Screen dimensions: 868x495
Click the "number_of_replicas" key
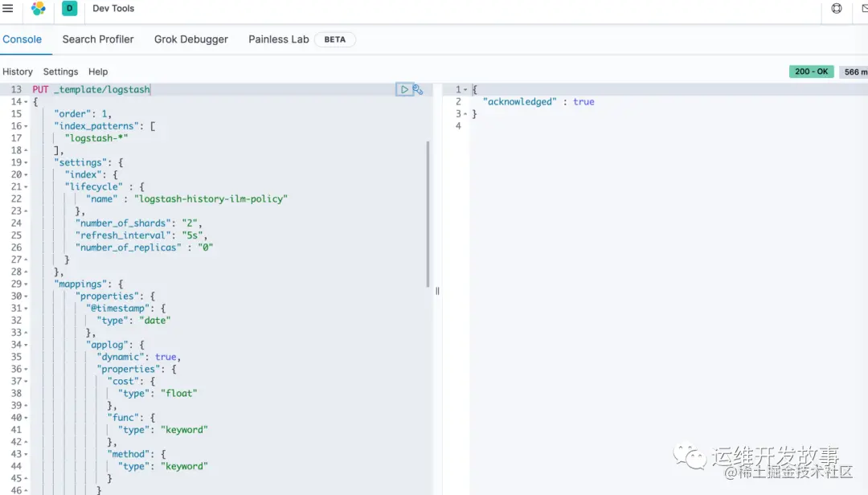coord(129,247)
